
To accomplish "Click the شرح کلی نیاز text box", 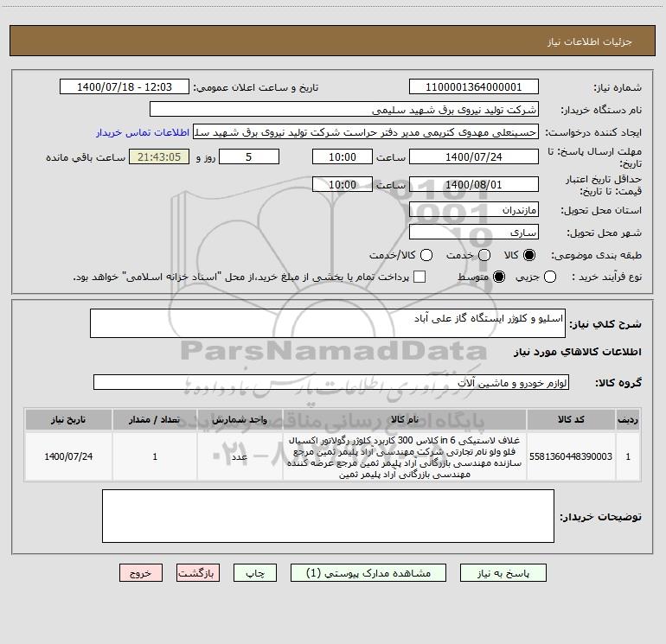I will (x=328, y=323).
